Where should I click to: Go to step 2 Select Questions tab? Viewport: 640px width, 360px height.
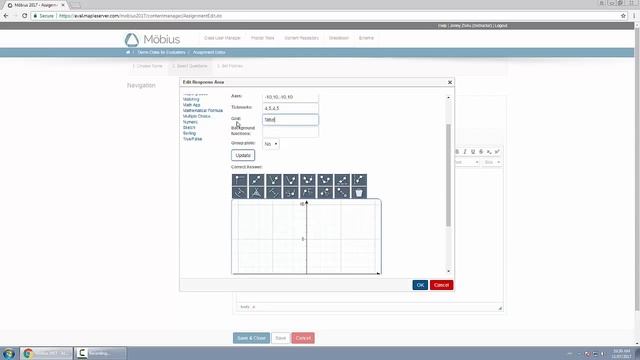[189, 66]
